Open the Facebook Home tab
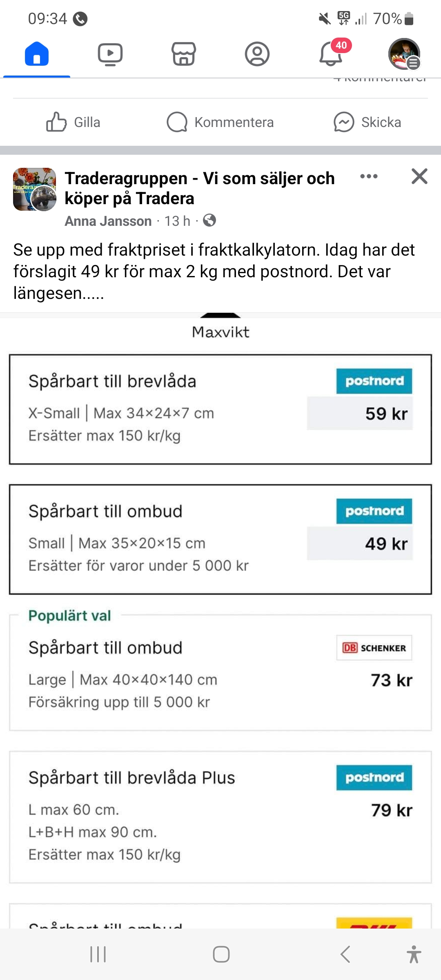The width and height of the screenshot is (441, 980). pos(37,54)
